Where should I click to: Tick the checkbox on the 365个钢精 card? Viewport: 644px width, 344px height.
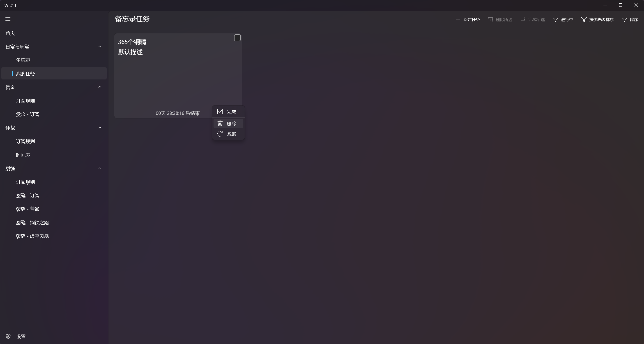coord(237,38)
